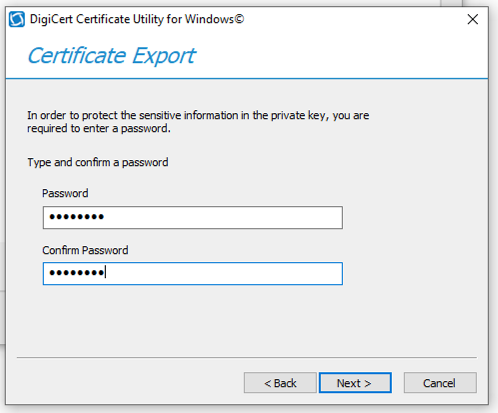Focus the Confirm Password input field
The width and height of the screenshot is (498, 413).
click(193, 273)
